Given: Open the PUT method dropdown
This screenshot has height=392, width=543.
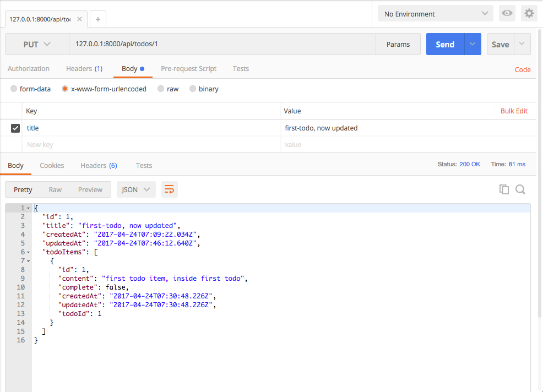Looking at the screenshot, I should coord(37,45).
